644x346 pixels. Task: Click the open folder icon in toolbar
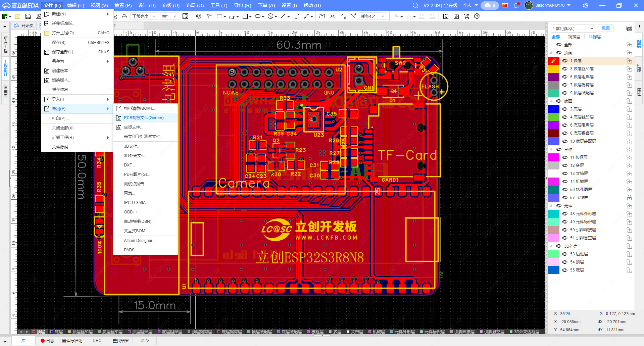[x=17, y=16]
